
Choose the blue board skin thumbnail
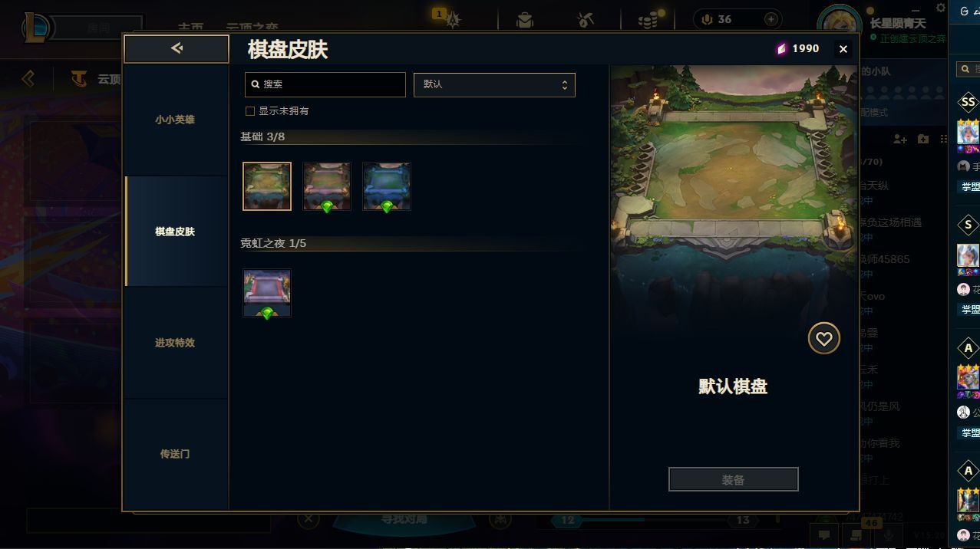click(387, 186)
